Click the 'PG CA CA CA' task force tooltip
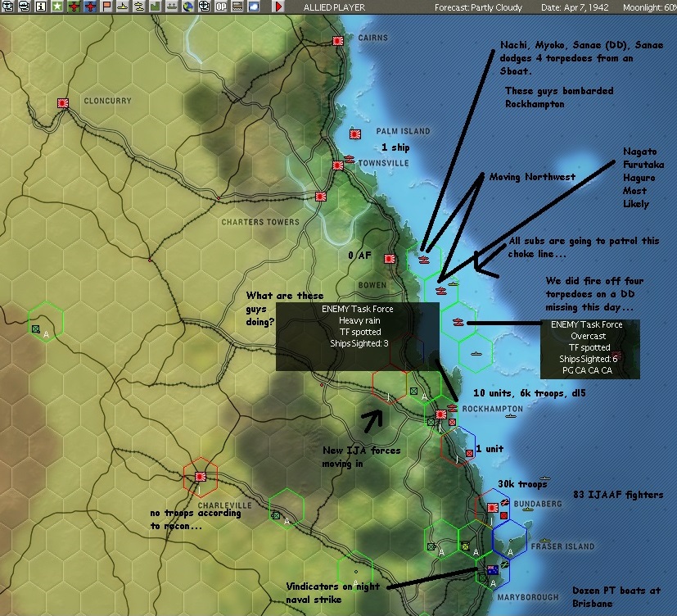 click(x=589, y=349)
